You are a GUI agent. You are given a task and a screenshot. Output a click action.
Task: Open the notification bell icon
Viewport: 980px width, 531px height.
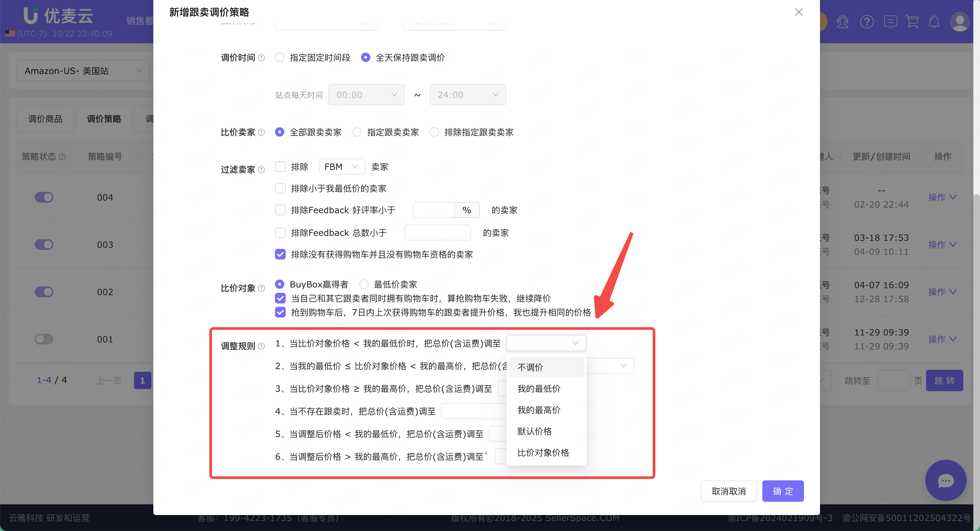[x=934, y=22]
